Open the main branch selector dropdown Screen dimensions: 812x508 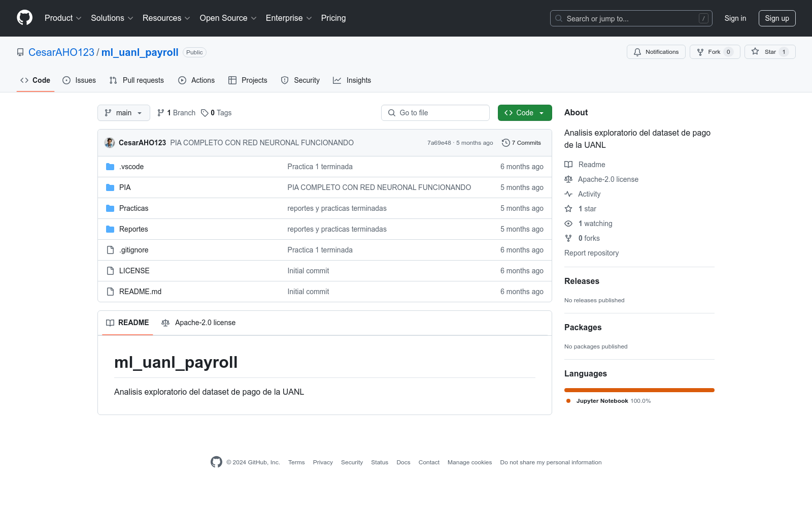tap(124, 113)
